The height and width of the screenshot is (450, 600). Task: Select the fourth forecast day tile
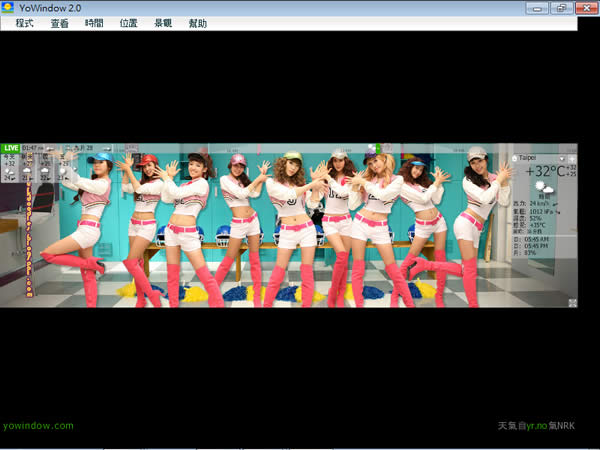pyautogui.click(x=62, y=168)
